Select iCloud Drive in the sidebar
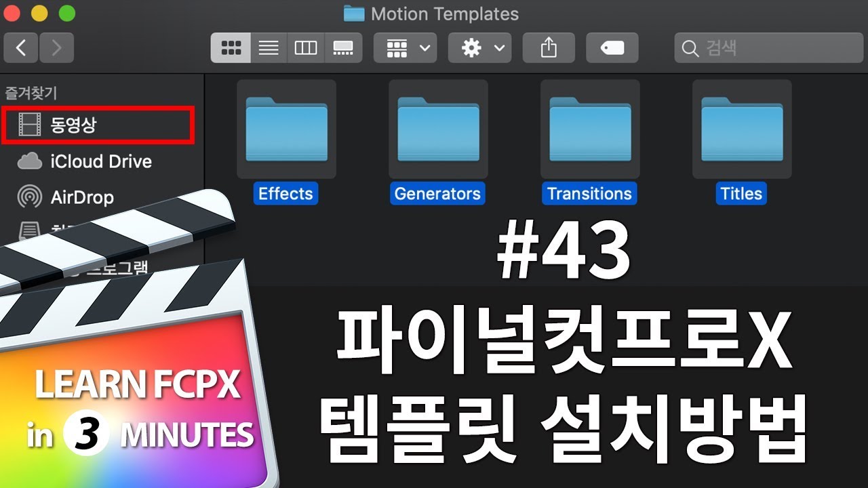This screenshot has height=488, width=868. (101, 161)
